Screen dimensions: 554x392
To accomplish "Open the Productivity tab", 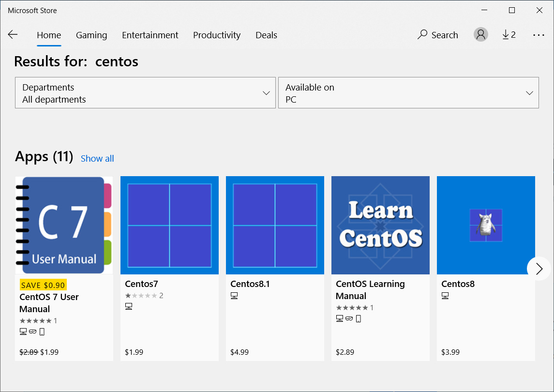I will click(217, 35).
